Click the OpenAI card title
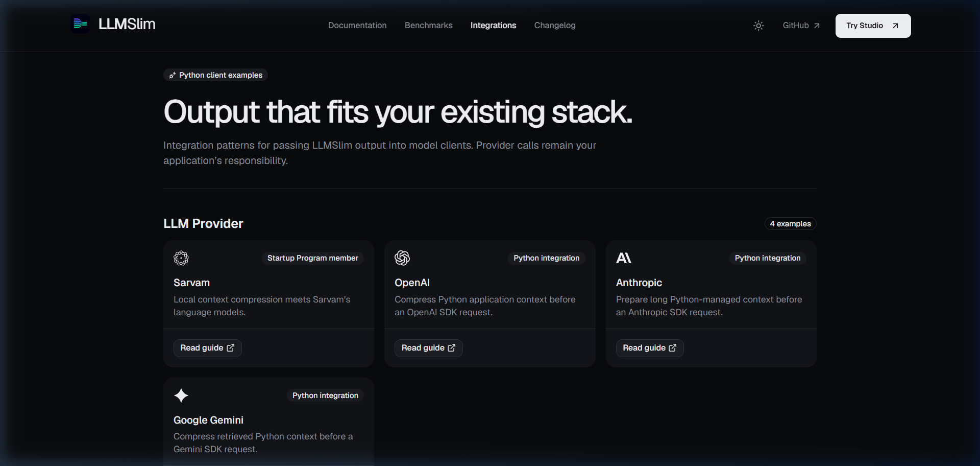The width and height of the screenshot is (980, 466). pos(412,283)
